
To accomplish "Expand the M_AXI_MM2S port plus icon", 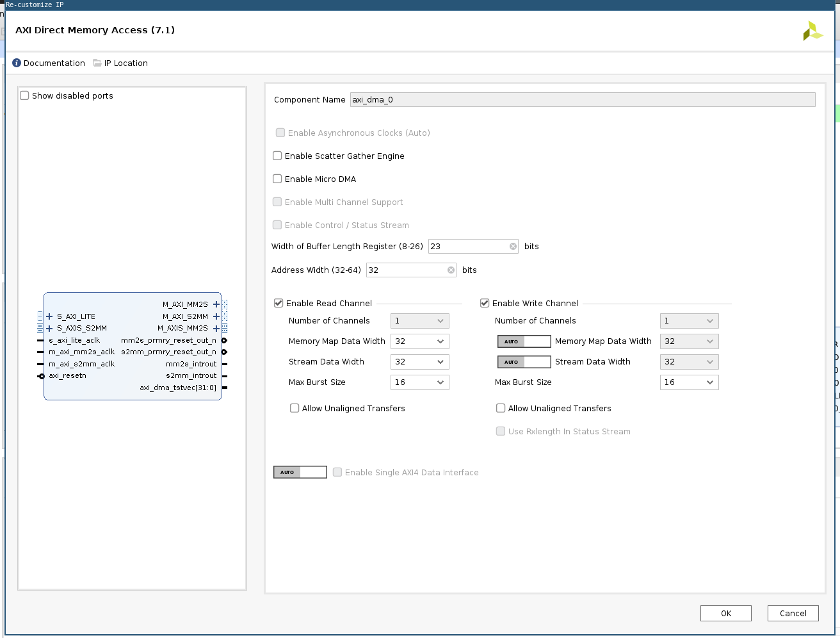I will coord(216,304).
